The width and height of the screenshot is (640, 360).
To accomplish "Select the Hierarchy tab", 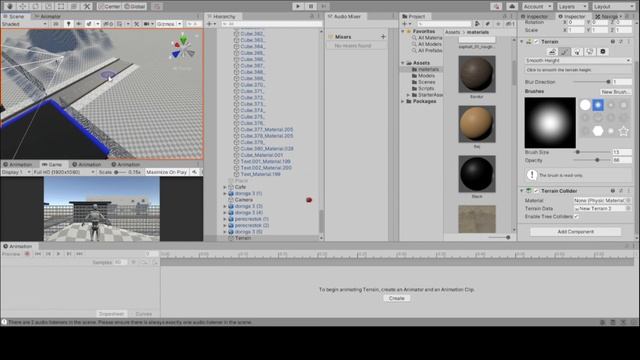I will tap(224, 16).
